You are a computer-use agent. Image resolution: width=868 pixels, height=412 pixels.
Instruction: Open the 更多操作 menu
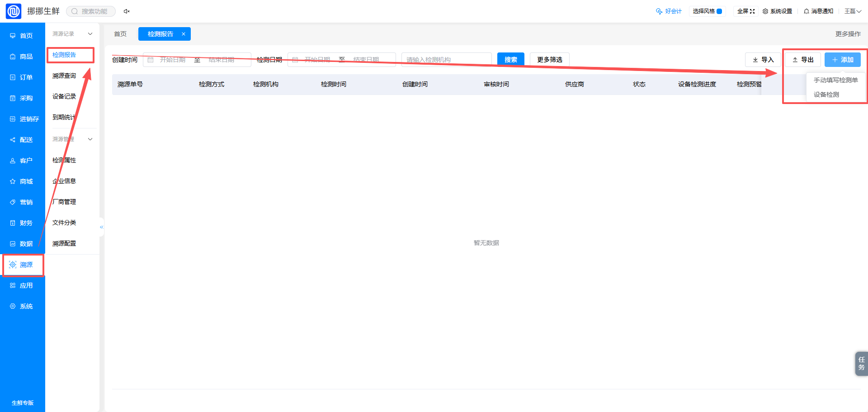[x=848, y=34]
